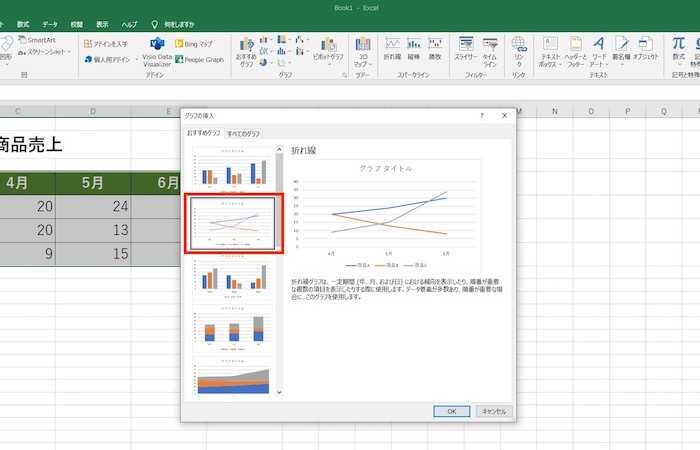Open the 3D マップ tour tool

coord(363,52)
